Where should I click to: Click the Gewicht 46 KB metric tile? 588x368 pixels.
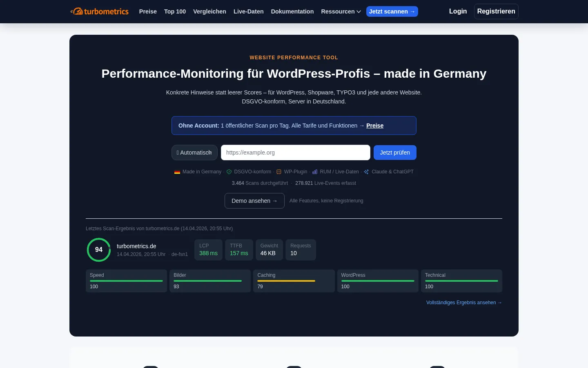point(269,250)
